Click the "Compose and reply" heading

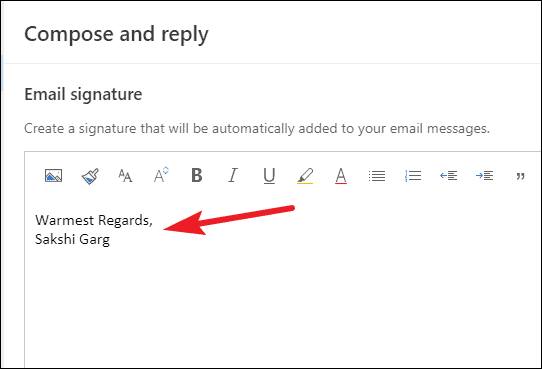pos(116,35)
